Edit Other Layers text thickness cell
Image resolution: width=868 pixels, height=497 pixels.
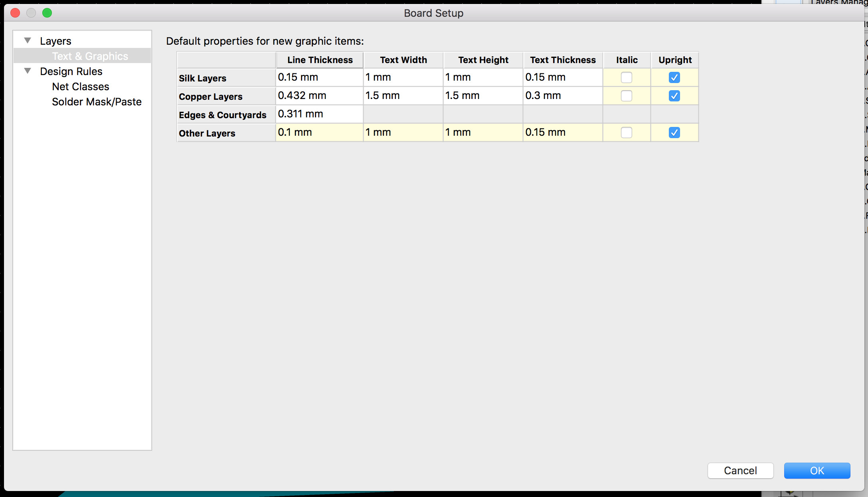(562, 133)
